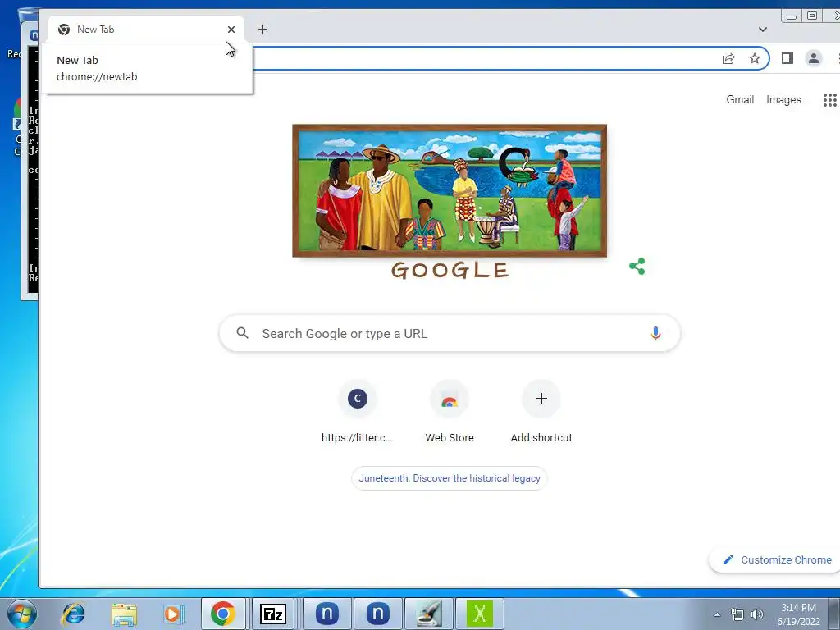Image resolution: width=840 pixels, height=630 pixels.
Task: Select the first blue 'n' taskbar app
Action: (x=326, y=614)
